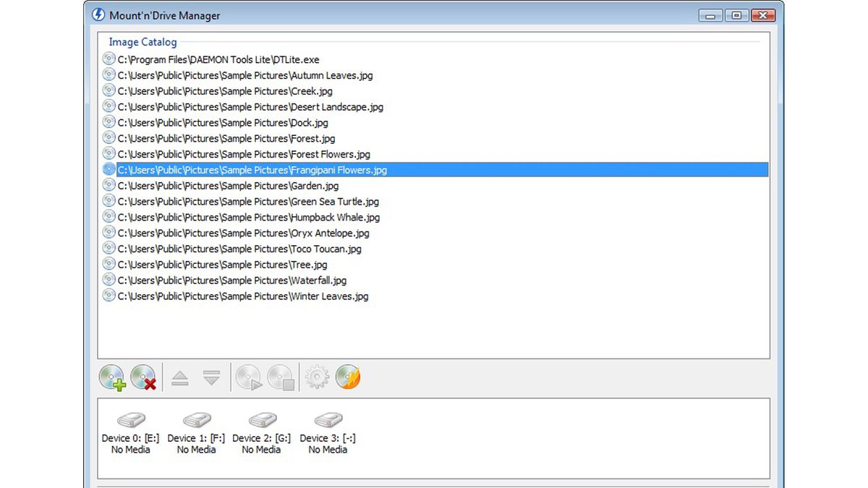
Task: Click the downward triangle toolbar icon
Action: pyautogui.click(x=211, y=377)
